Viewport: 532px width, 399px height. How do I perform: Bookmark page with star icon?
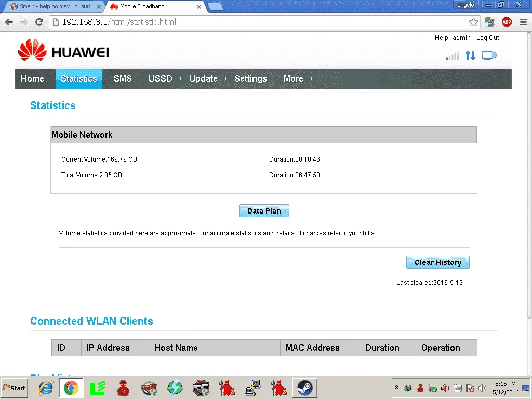coord(474,22)
